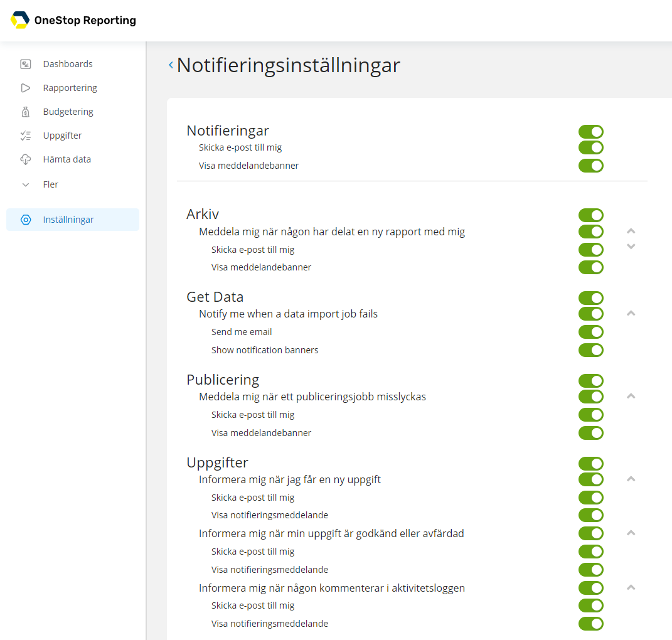Open Uppgifter via its checklist icon
672x640 pixels.
coord(26,135)
